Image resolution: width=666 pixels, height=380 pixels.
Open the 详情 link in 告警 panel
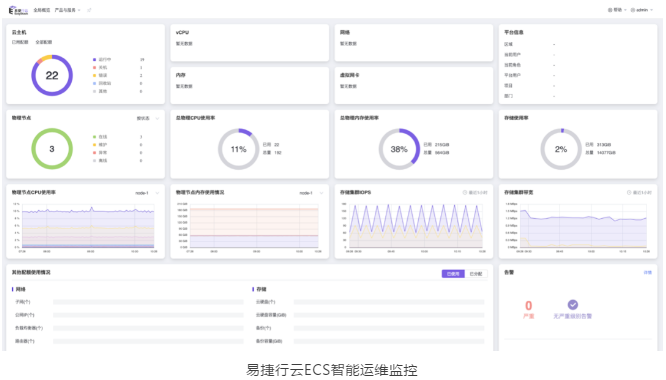647,273
